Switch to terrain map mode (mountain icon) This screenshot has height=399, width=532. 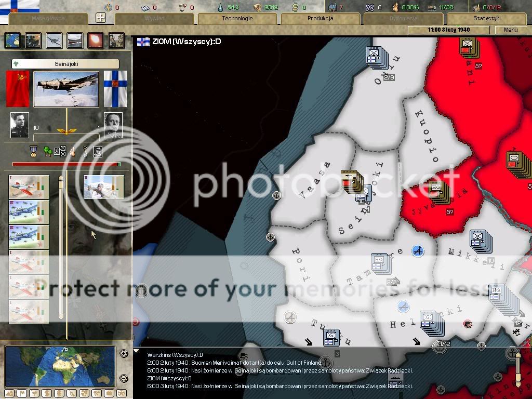click(9, 394)
